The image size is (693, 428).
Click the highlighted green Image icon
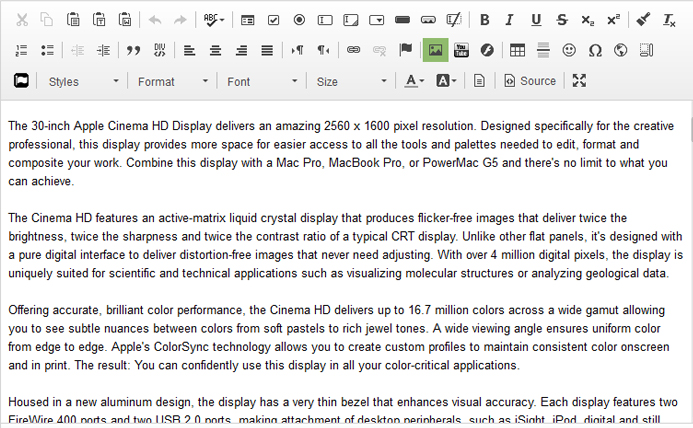(x=435, y=50)
